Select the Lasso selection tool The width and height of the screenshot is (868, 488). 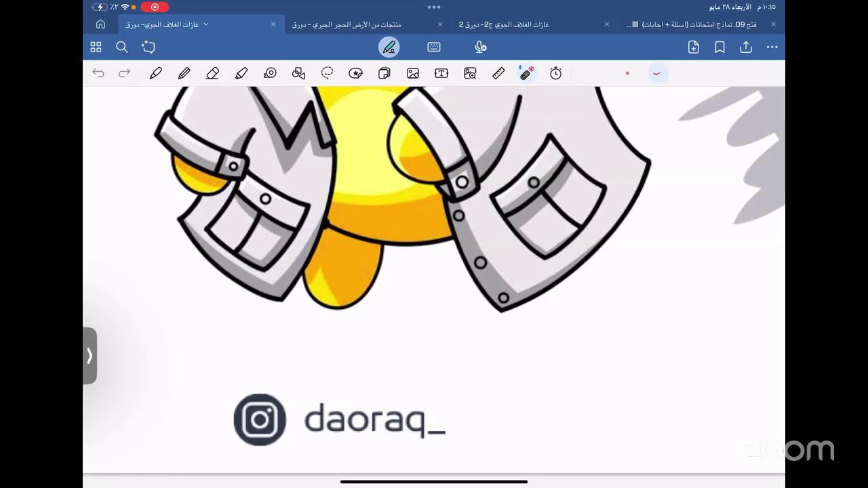(327, 73)
